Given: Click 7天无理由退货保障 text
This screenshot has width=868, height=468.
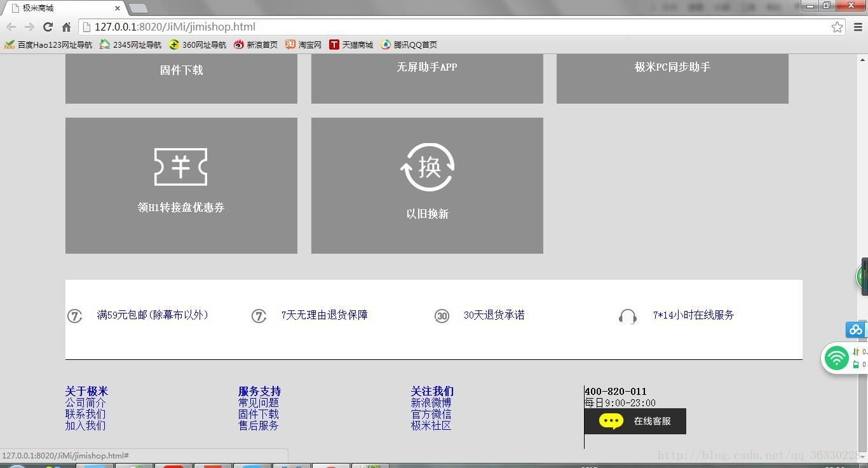Looking at the screenshot, I should tap(324, 315).
